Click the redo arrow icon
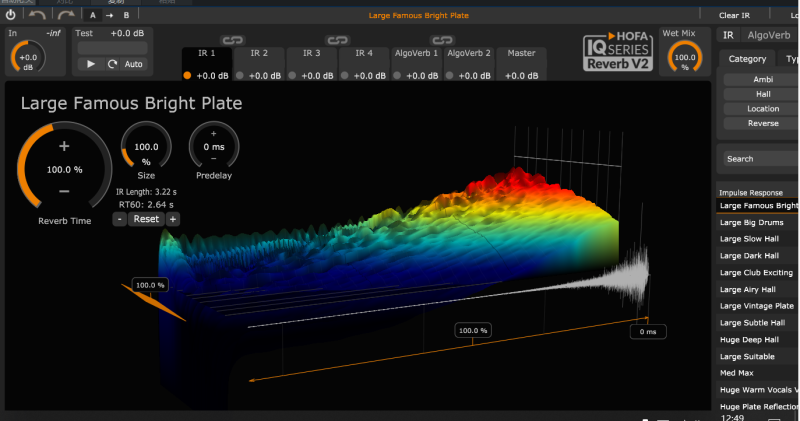The image size is (800, 421). [x=66, y=15]
